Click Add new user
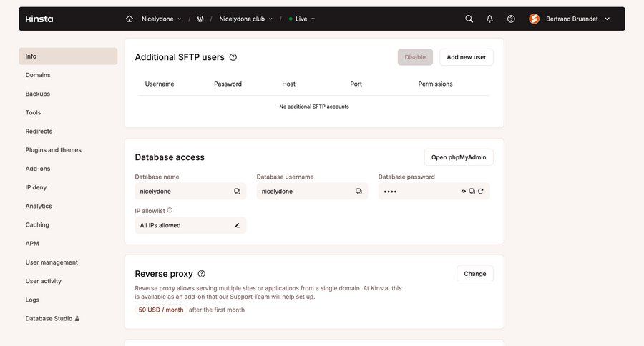This screenshot has height=346, width=644. point(466,57)
